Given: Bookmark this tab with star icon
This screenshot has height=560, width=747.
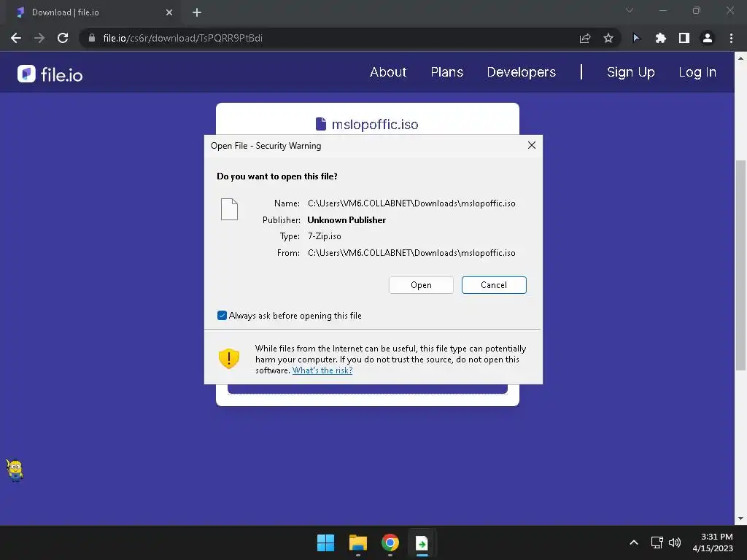Looking at the screenshot, I should 608,38.
